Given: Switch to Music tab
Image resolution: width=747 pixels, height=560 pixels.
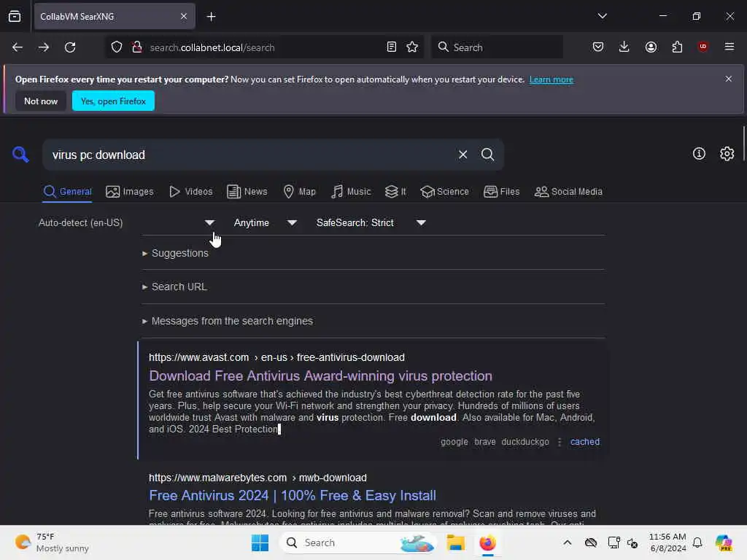Looking at the screenshot, I should pyautogui.click(x=351, y=192).
